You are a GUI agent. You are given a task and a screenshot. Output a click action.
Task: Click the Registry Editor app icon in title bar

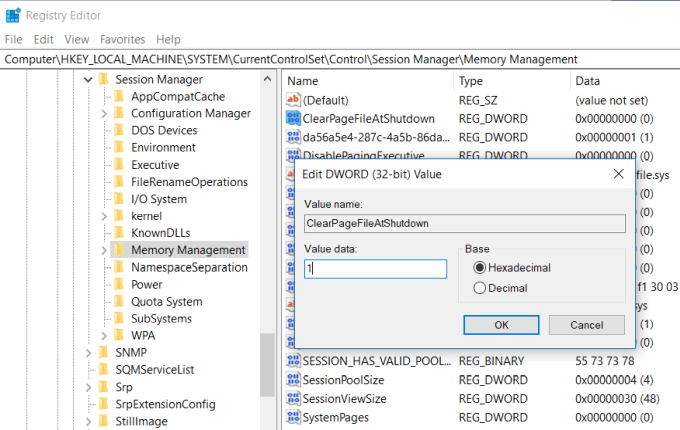pos(13,15)
